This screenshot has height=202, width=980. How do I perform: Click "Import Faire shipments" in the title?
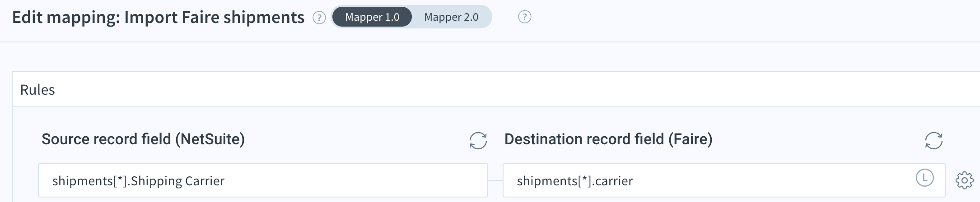[215, 18]
